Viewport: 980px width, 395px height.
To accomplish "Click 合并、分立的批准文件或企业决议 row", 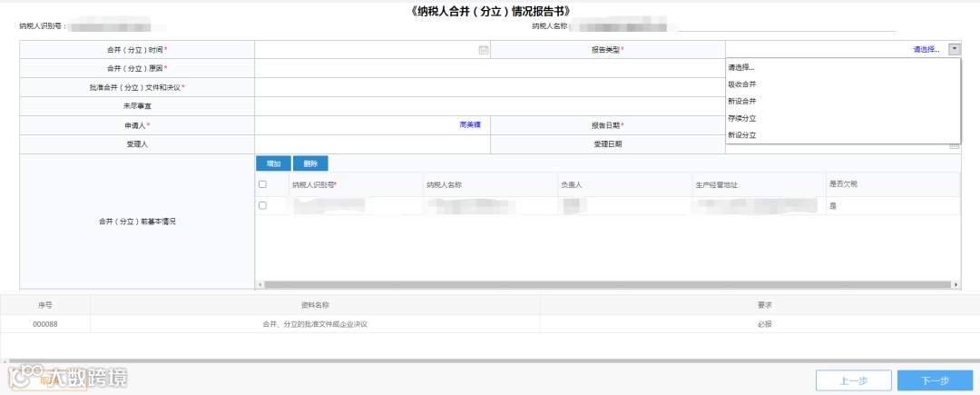I will (x=315, y=324).
